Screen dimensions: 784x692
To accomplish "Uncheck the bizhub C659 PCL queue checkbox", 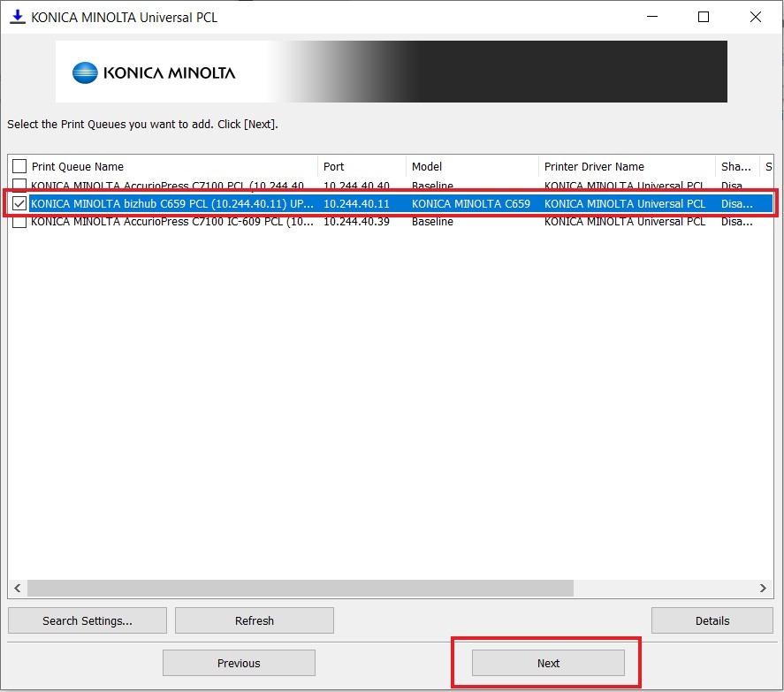I will click(x=19, y=203).
